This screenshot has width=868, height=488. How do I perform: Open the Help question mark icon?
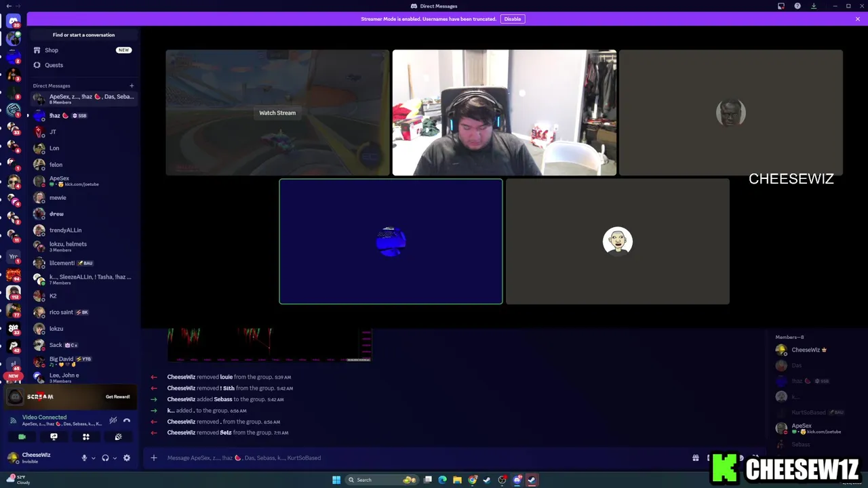(797, 6)
